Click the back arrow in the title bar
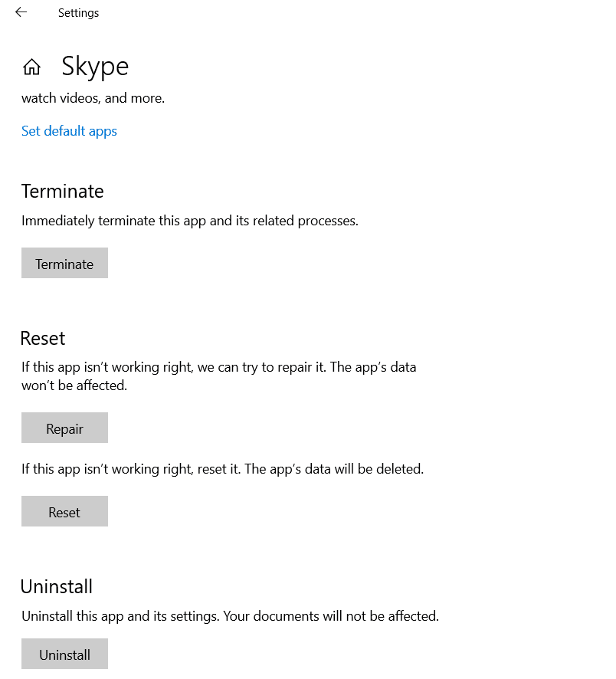The height and width of the screenshot is (679, 616). tap(21, 12)
